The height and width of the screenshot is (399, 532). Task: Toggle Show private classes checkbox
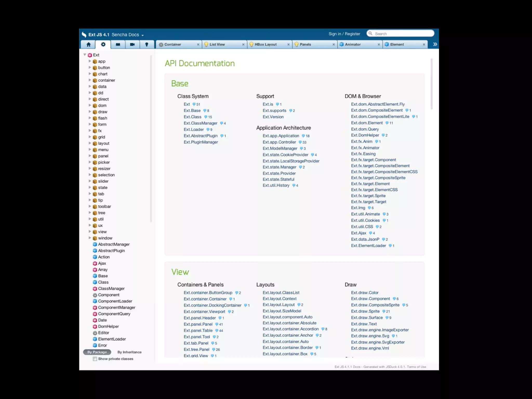tap(95, 359)
